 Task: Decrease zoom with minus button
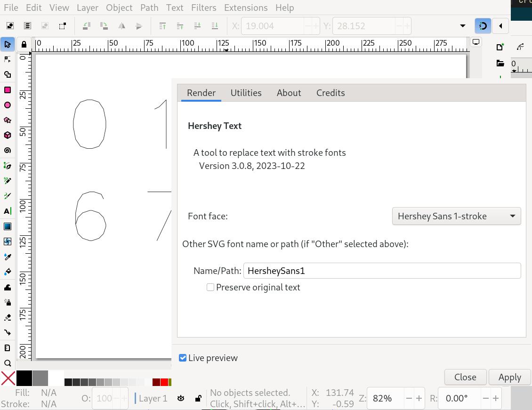click(409, 399)
